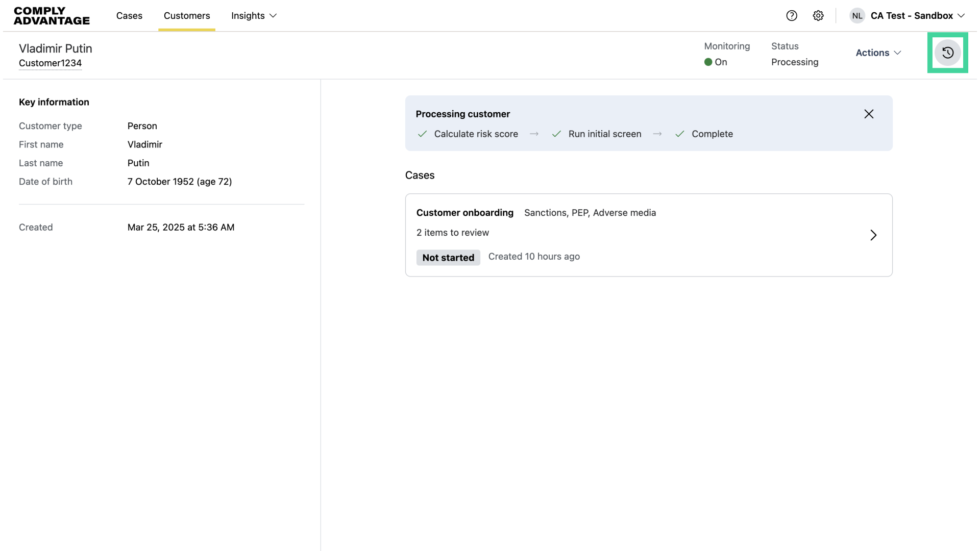The image size is (980, 551).
Task: Click the Not started status badge
Action: [x=448, y=258]
